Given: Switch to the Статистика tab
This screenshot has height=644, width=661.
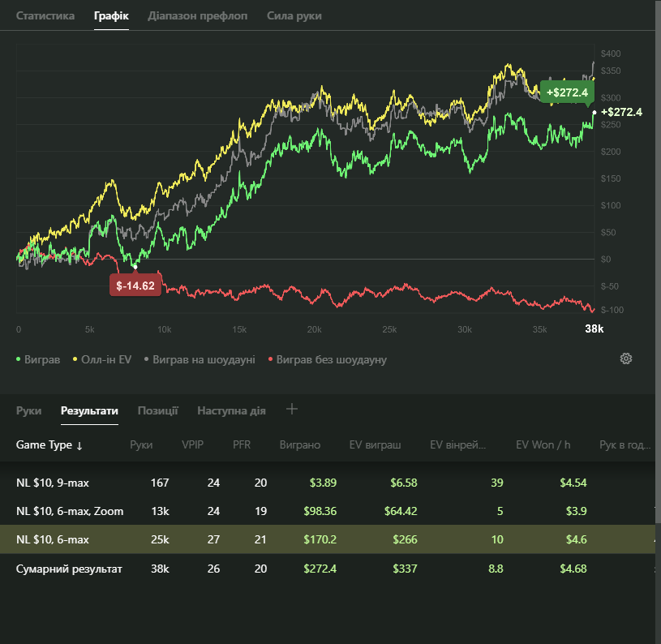Looking at the screenshot, I should pos(45,15).
